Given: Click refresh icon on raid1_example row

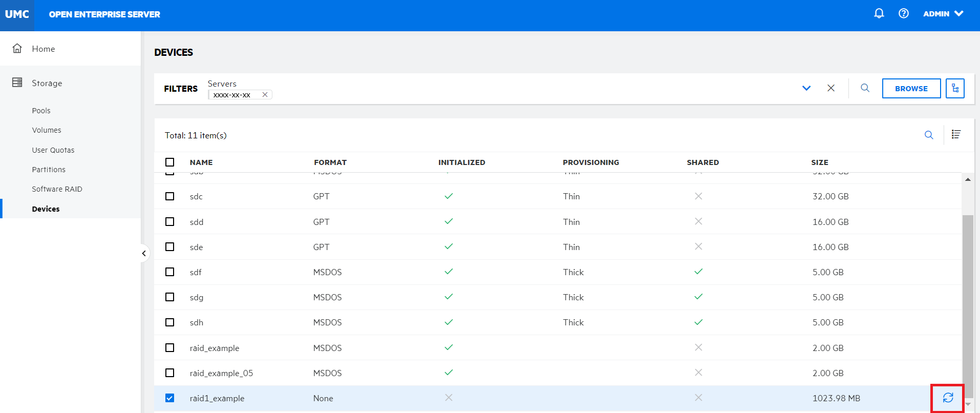Looking at the screenshot, I should pos(948,398).
